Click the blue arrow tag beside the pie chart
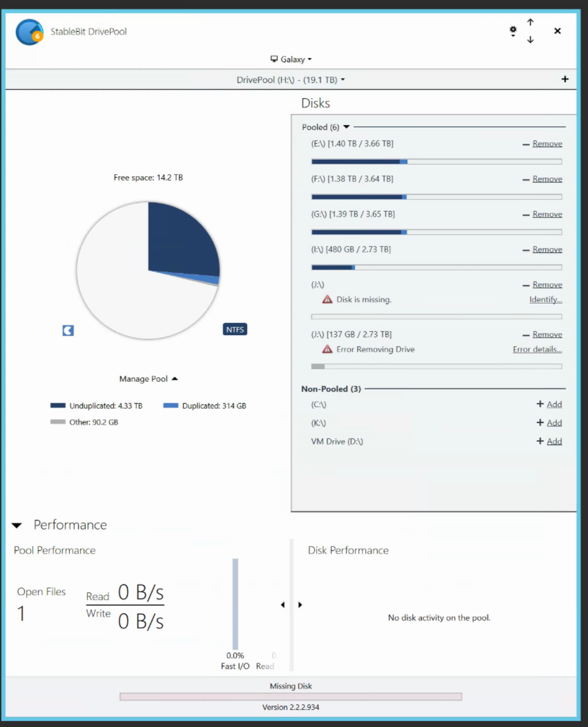 click(68, 330)
